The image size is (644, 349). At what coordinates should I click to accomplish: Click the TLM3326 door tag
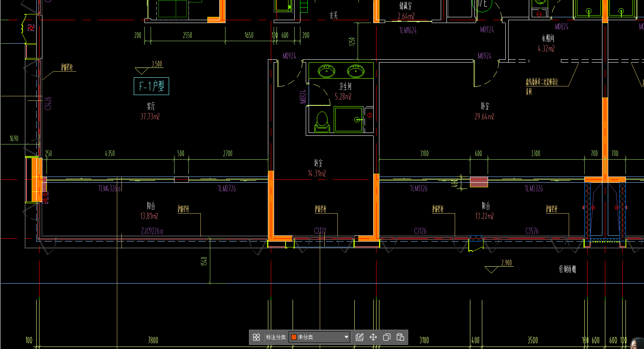tap(534, 188)
